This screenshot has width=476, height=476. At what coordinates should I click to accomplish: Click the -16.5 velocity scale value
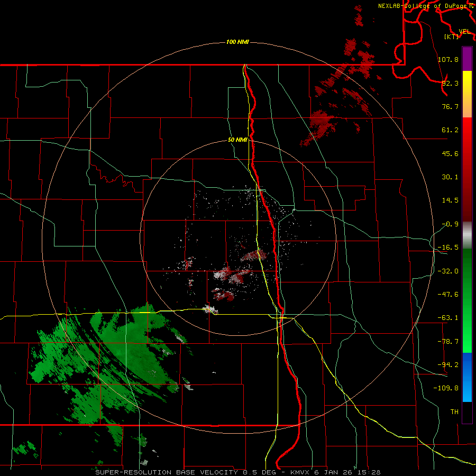tap(448, 248)
